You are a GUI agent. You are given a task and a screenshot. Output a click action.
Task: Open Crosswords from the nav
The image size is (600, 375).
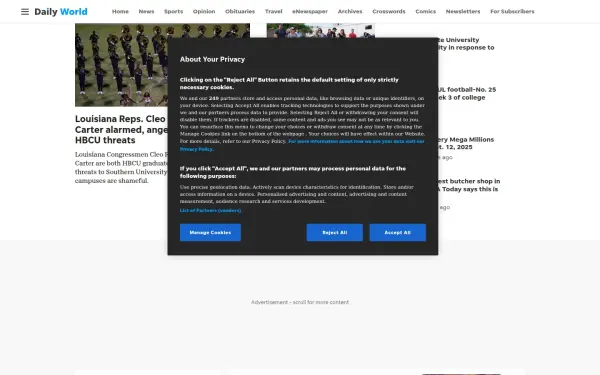tap(389, 11)
